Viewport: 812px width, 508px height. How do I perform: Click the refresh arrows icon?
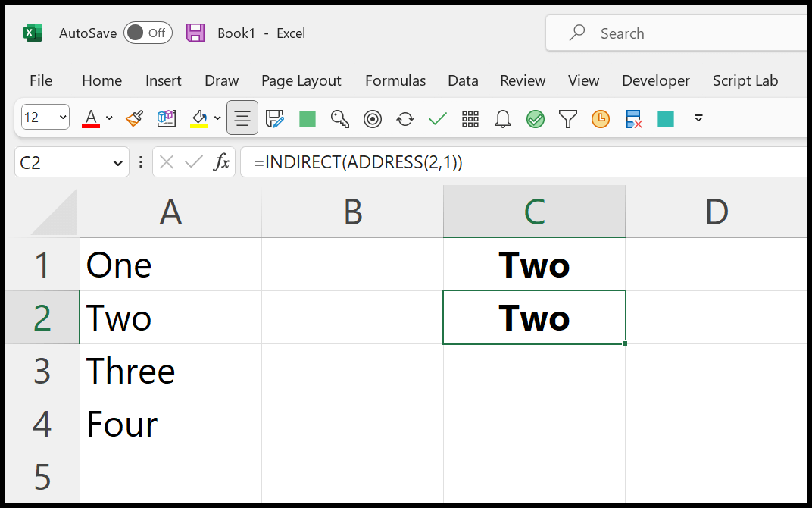(x=405, y=119)
